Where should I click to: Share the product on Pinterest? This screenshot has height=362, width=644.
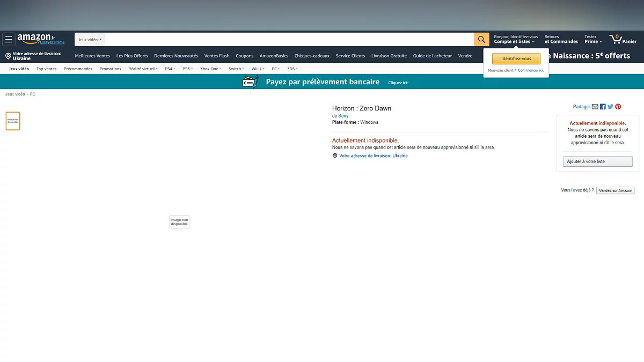coord(618,107)
